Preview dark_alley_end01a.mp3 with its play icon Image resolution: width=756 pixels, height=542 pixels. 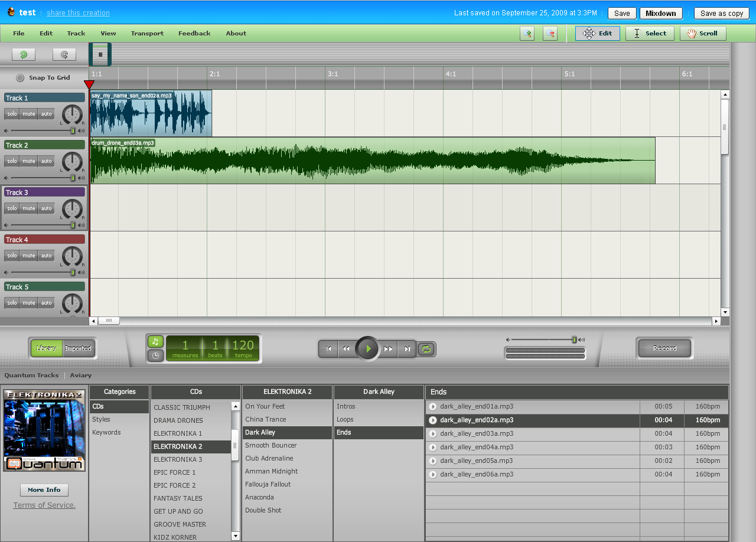[433, 406]
